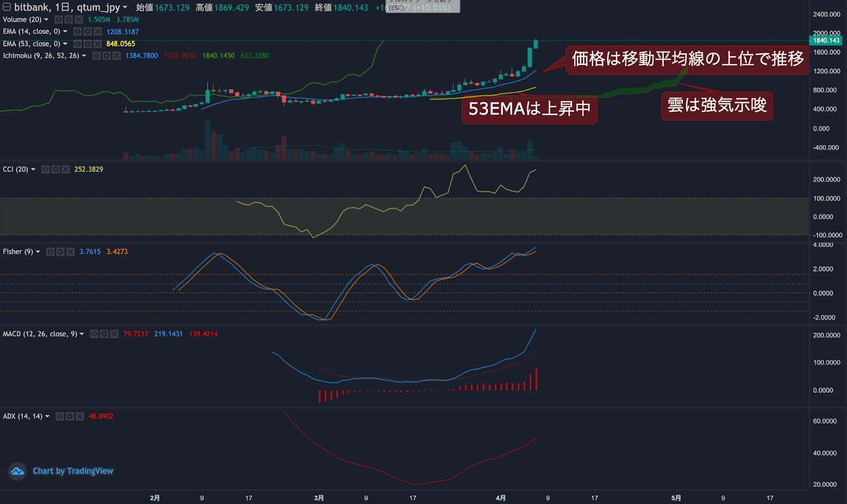Select the 1日 timeframe in the legend

click(x=60, y=7)
